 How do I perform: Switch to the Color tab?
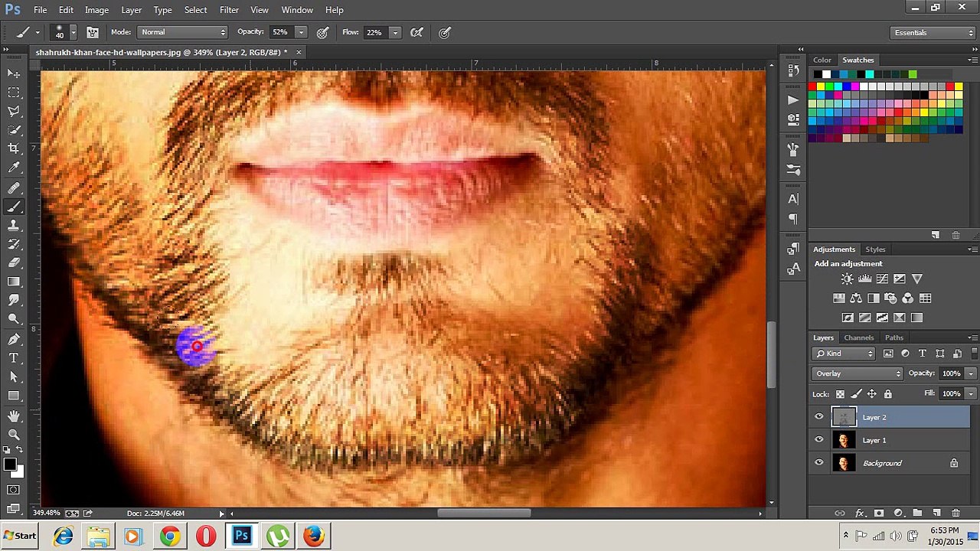[822, 60]
